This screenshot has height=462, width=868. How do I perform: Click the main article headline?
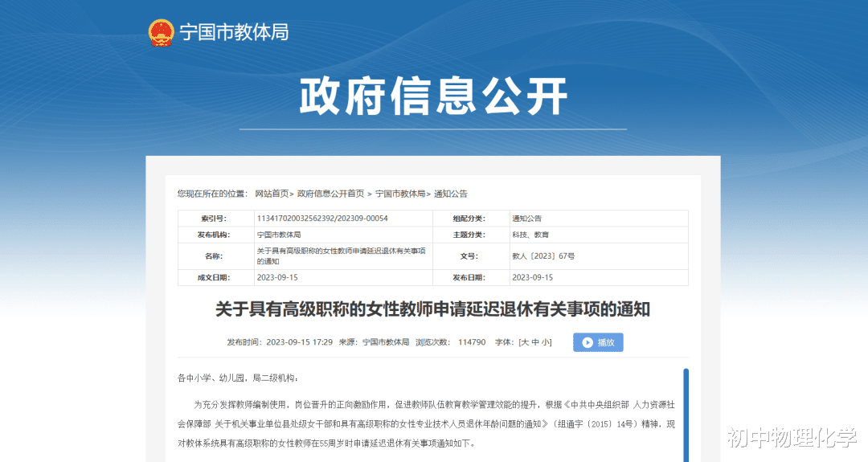(432, 309)
